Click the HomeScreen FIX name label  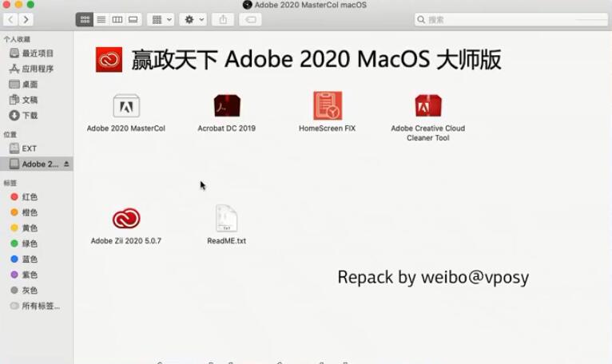327,129
